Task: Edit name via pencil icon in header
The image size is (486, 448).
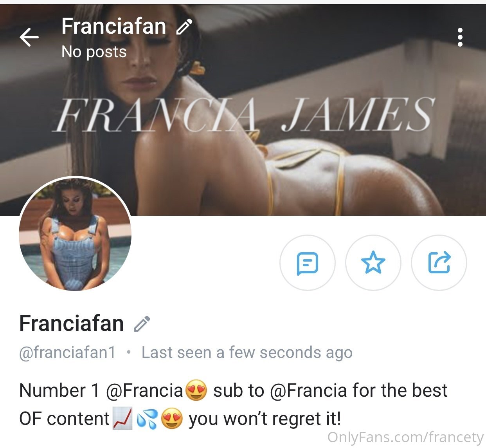Action: 184,27
